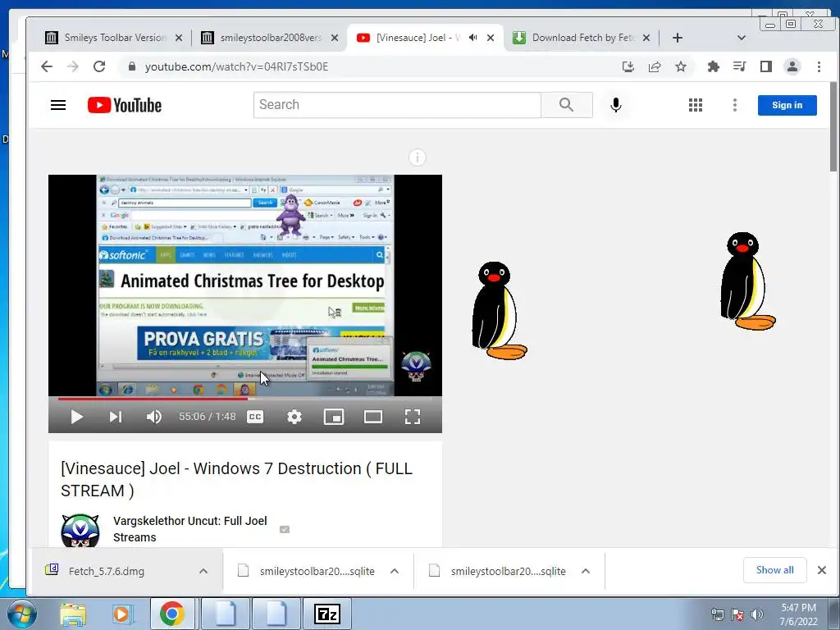Share this page icon in address bar
840x630 pixels.
654,66
